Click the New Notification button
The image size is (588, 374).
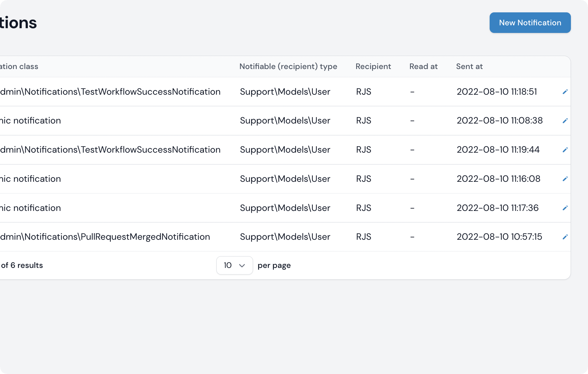click(x=530, y=23)
